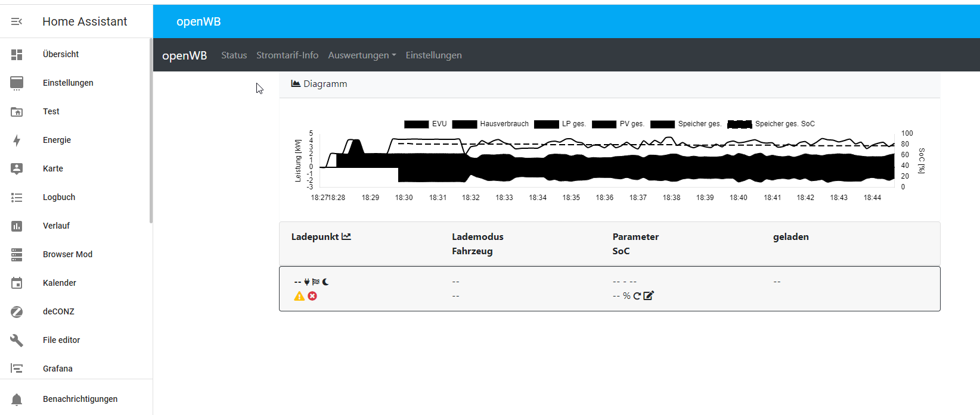Click the Lademodus column header
This screenshot has height=415, width=980.
[x=477, y=236]
